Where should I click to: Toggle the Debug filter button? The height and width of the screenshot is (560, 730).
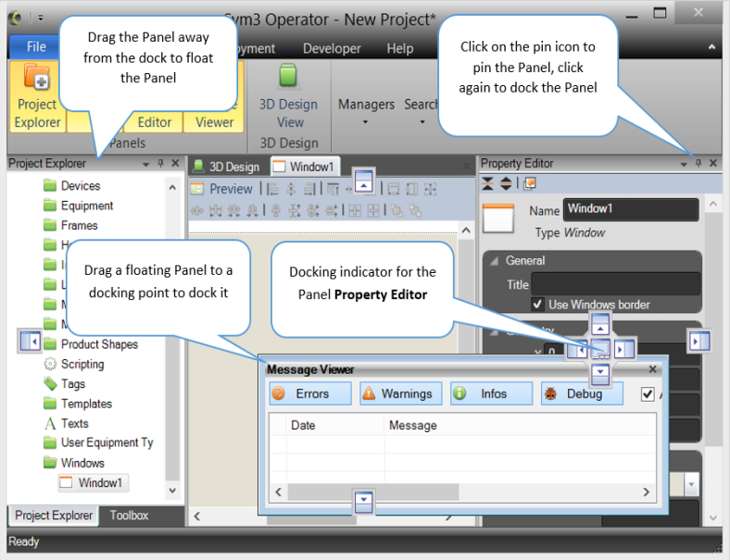point(582,393)
